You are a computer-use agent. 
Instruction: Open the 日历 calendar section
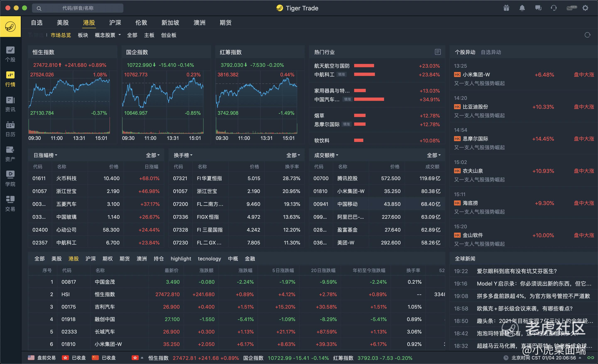pos(10,129)
